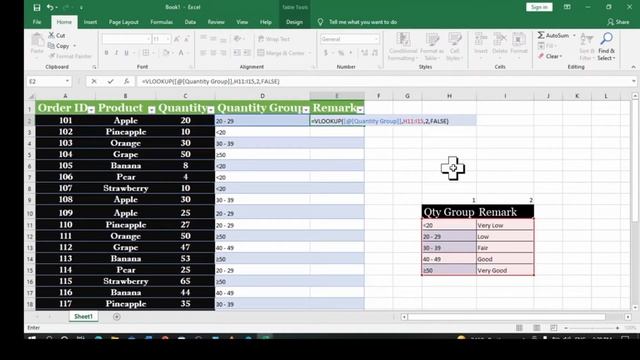
Task: Click the Sign in button
Action: [539, 7]
